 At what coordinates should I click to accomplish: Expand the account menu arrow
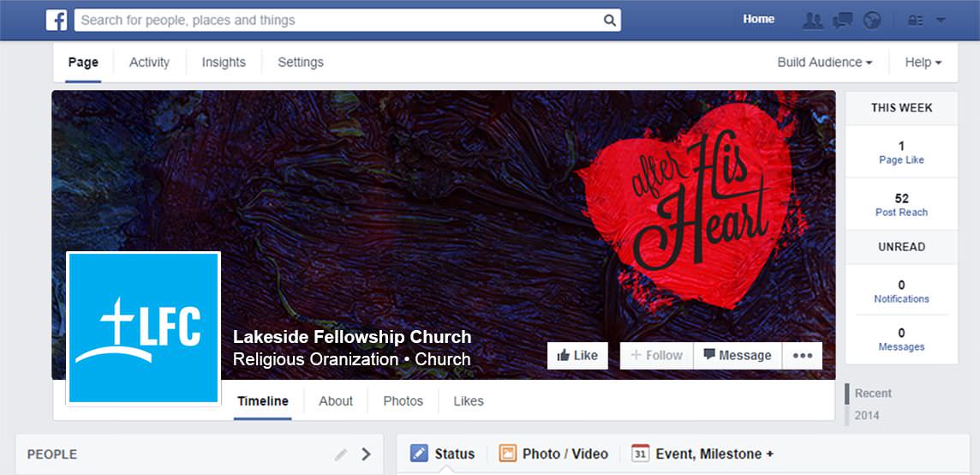pos(940,20)
